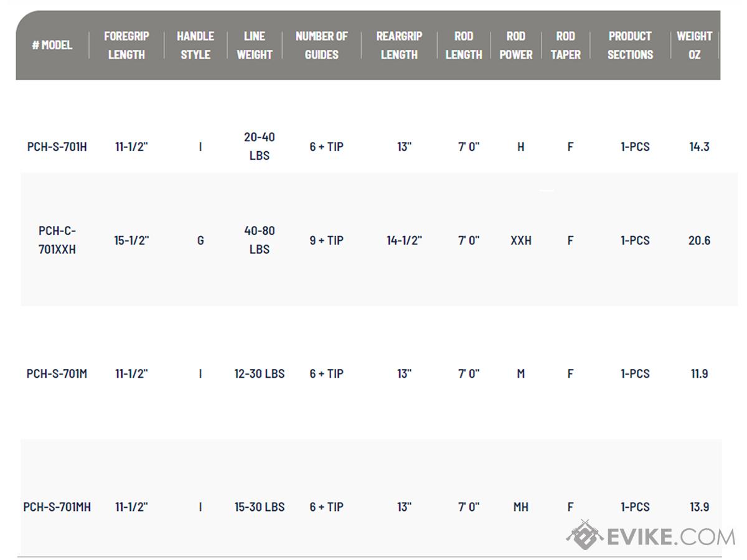Click the PRODUCT SECTIONS column header
Screen dimensions: 747x560
pyautogui.click(x=630, y=45)
